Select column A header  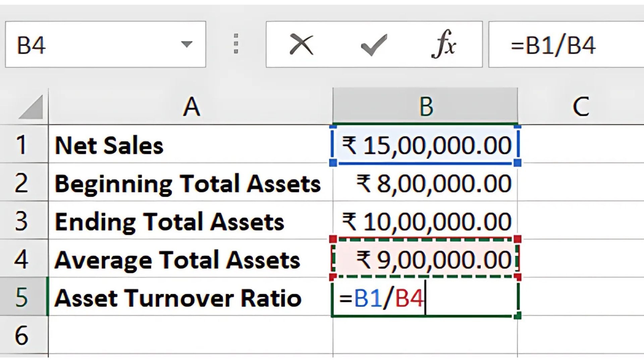pyautogui.click(x=191, y=107)
